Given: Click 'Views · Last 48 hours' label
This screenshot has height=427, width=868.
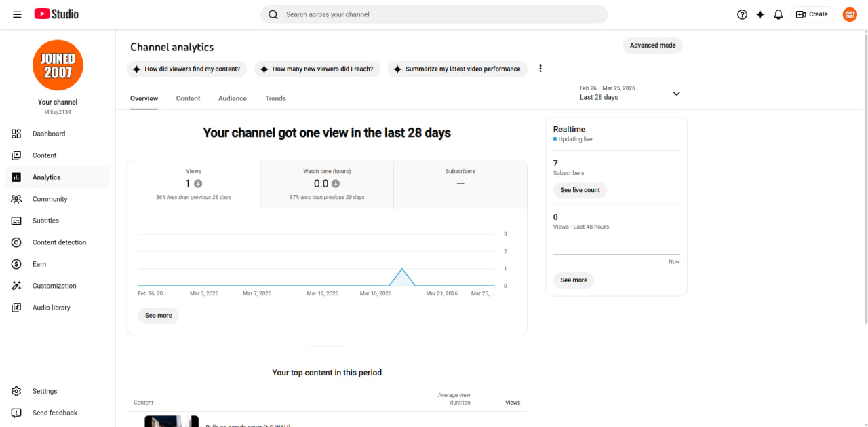Looking at the screenshot, I should point(581,227).
